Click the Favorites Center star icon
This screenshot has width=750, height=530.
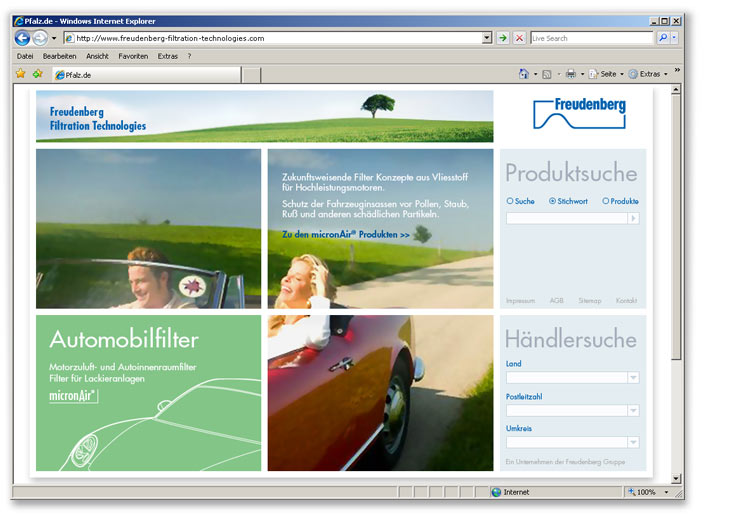[21, 74]
